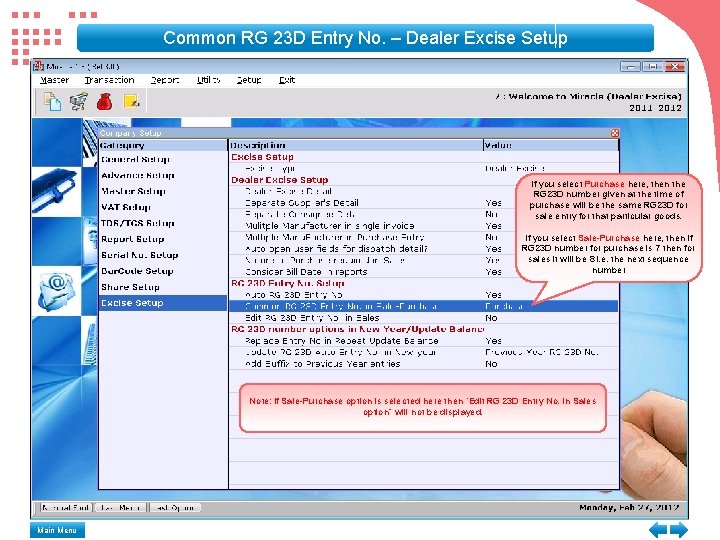Click the Normal Find status button
The image size is (720, 540).
[x=64, y=508]
